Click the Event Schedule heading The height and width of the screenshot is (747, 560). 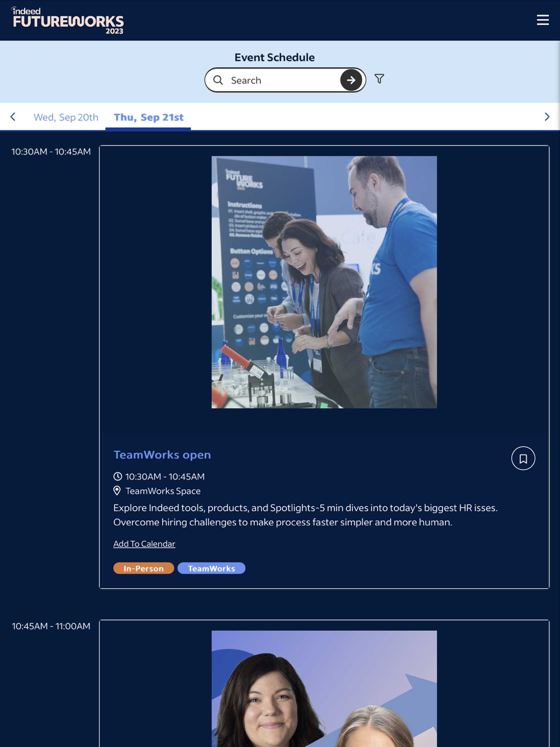[x=274, y=57]
